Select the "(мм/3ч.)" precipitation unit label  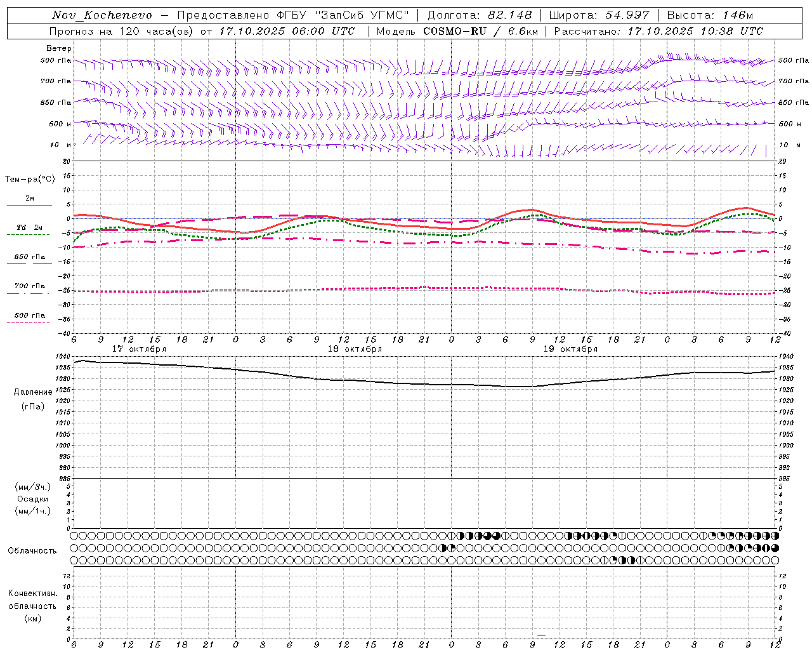coord(33,487)
